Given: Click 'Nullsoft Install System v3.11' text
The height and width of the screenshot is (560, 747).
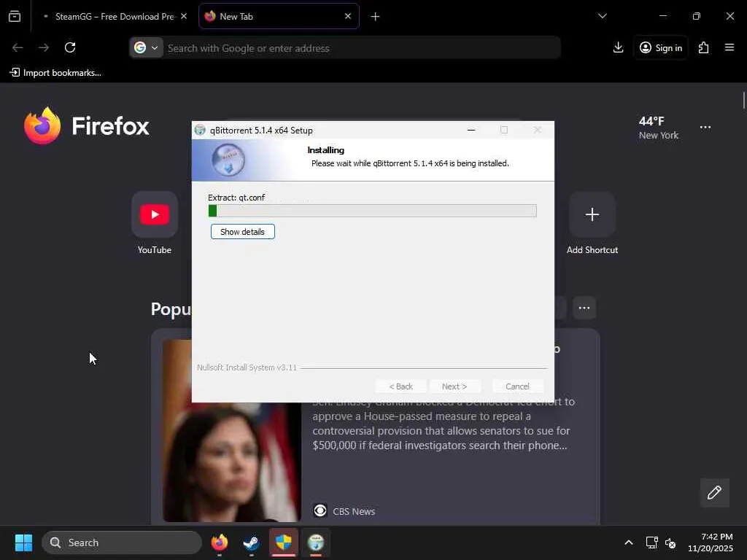Looking at the screenshot, I should tap(247, 367).
